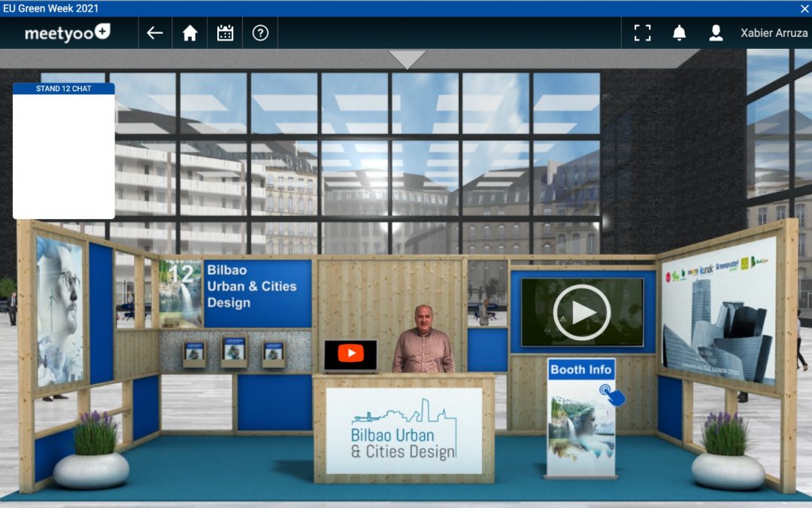Open the help question mark icon
This screenshot has width=812, height=508.
[260, 33]
